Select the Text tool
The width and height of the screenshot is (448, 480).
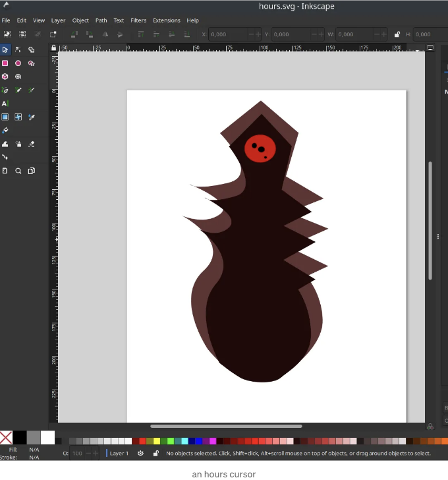coord(5,104)
